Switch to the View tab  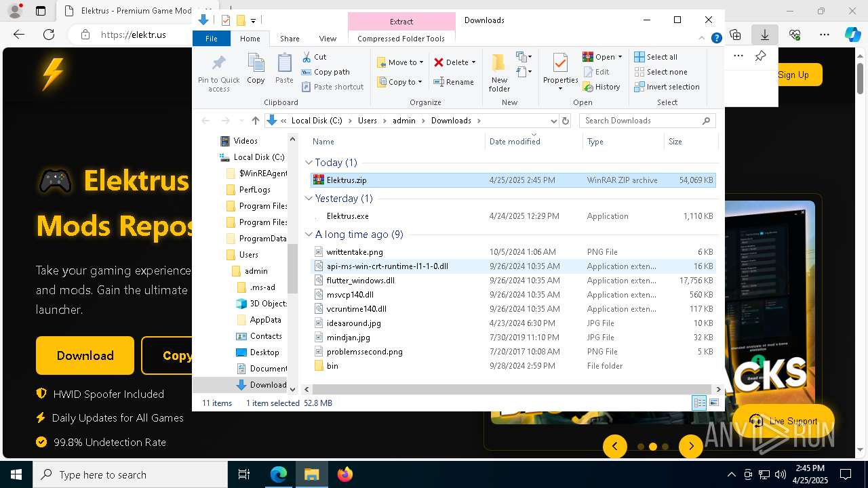328,39
